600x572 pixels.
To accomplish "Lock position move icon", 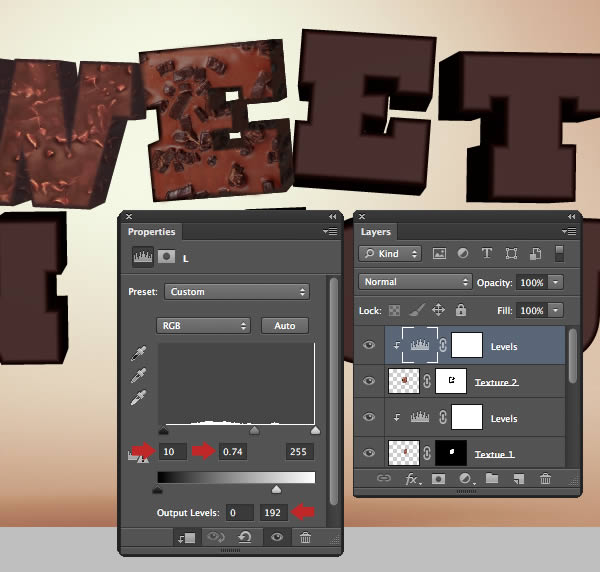I will (x=439, y=310).
